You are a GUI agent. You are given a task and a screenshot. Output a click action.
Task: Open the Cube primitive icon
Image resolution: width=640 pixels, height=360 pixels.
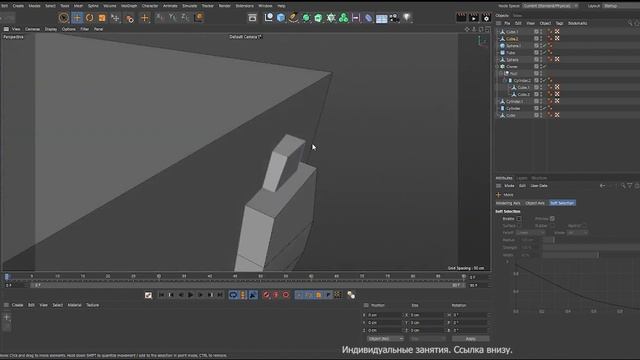click(x=281, y=18)
